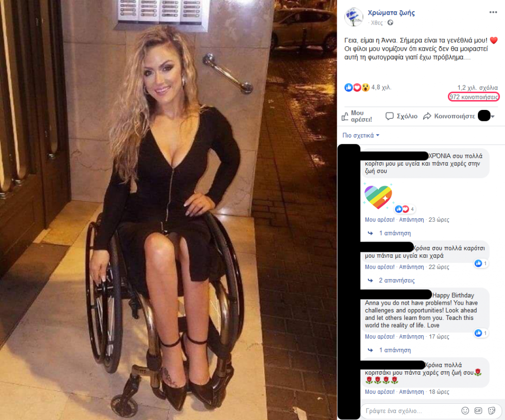The width and height of the screenshot is (505, 420).
Task: Click the Σχόλιο comment action
Action: click(x=401, y=116)
